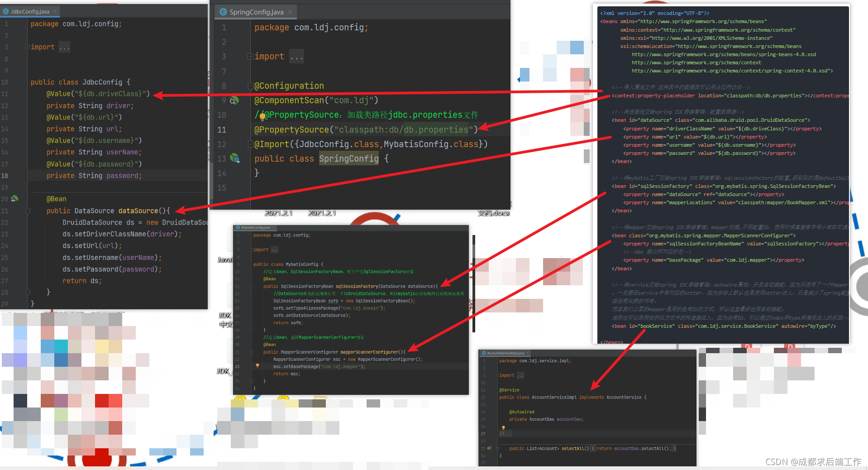This screenshot has height=470, width=868.
Task: Click 'public class MybatisConfig {' declaration
Action: click(x=288, y=264)
